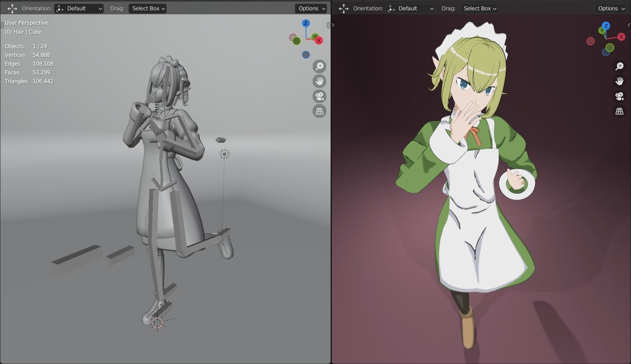Click blue Z axis on left viewport gizmo
This screenshot has height=364, width=631.
tap(306, 23)
